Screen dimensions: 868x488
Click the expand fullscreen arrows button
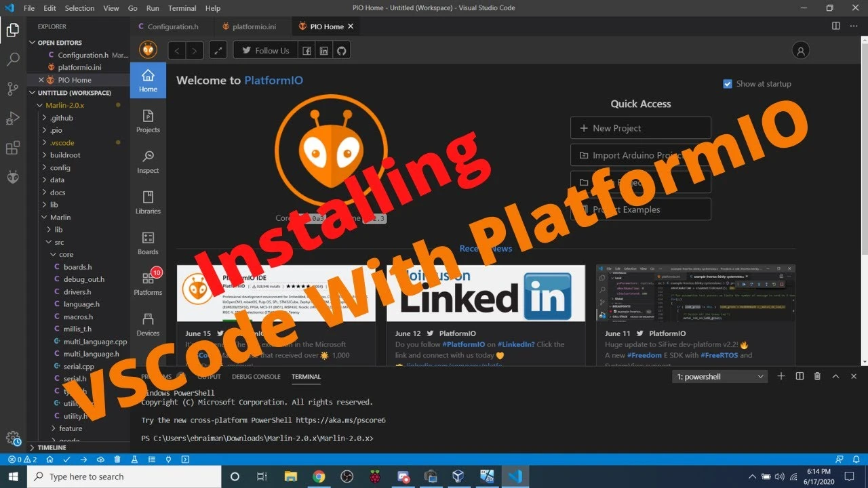(x=218, y=50)
